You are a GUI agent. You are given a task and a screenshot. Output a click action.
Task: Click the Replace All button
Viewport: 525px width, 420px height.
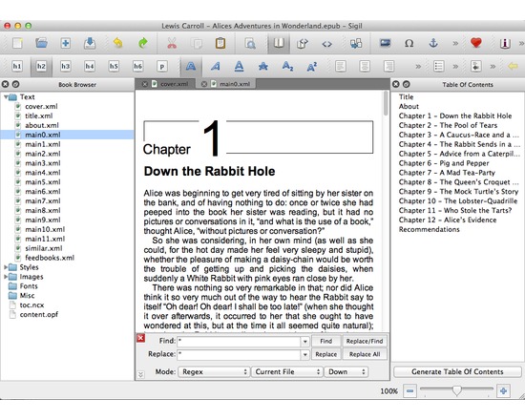coord(365,354)
